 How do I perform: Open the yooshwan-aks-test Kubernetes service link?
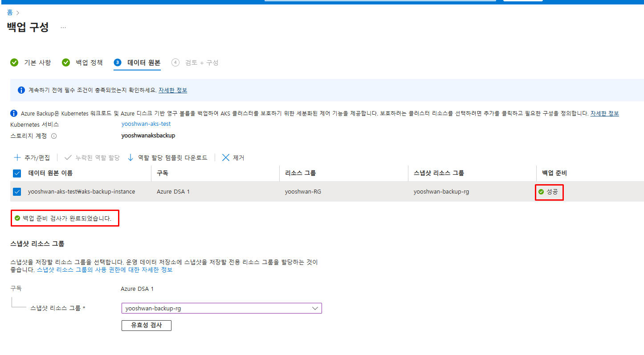point(146,124)
